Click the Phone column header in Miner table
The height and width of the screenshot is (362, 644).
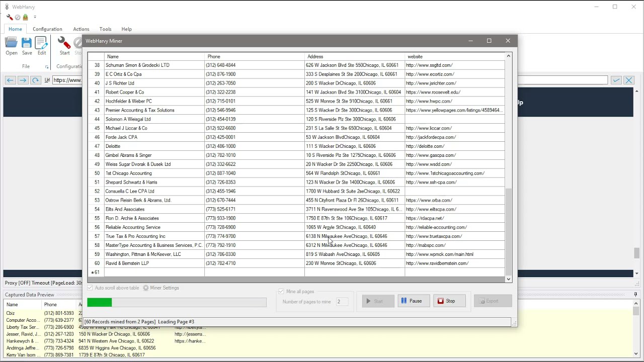[x=255, y=57]
